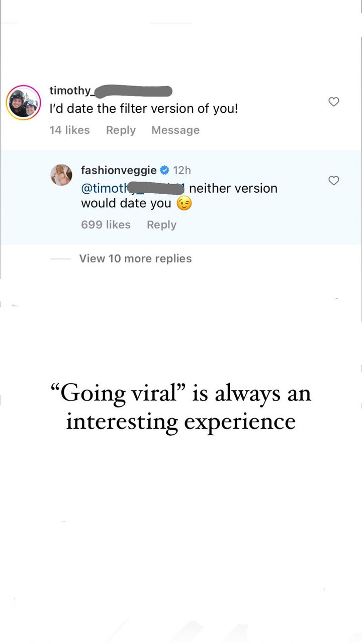Select the reply text "would date you"
This screenshot has width=362, height=644.
point(126,204)
